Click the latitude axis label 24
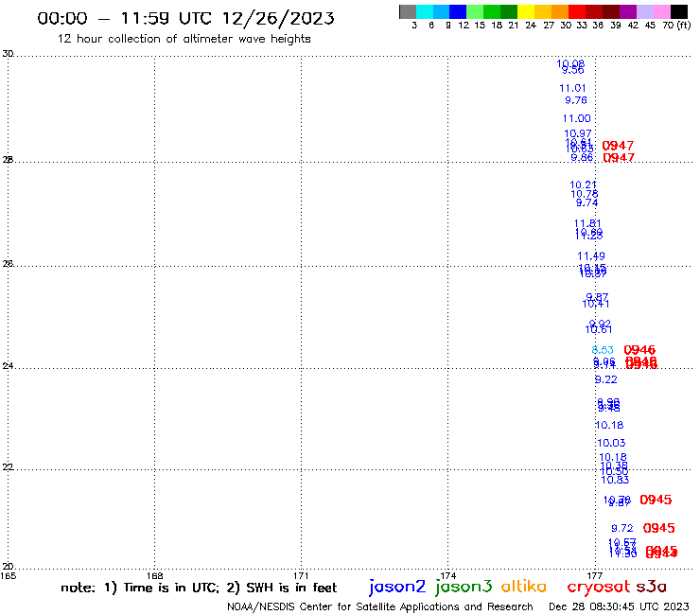 coord(8,366)
